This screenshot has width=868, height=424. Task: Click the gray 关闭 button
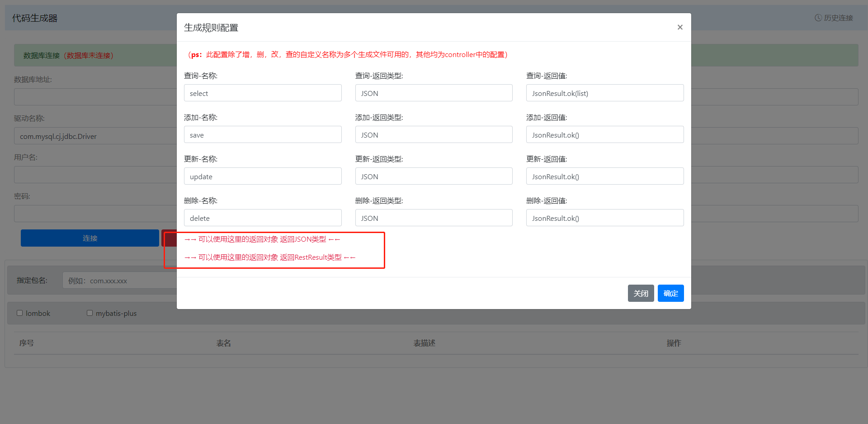point(641,293)
